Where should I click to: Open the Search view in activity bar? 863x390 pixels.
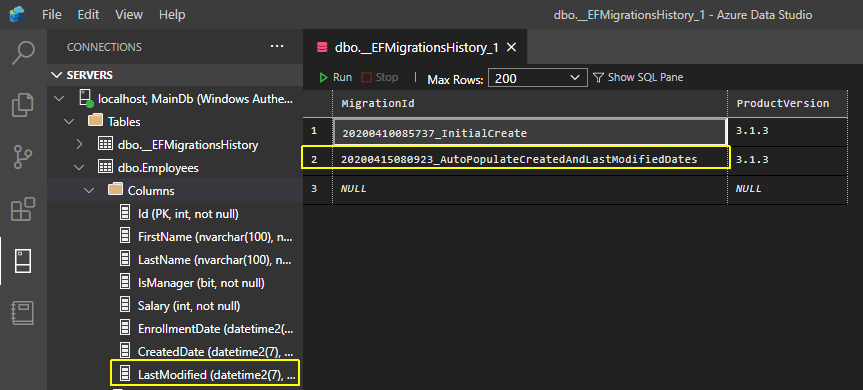(23, 53)
